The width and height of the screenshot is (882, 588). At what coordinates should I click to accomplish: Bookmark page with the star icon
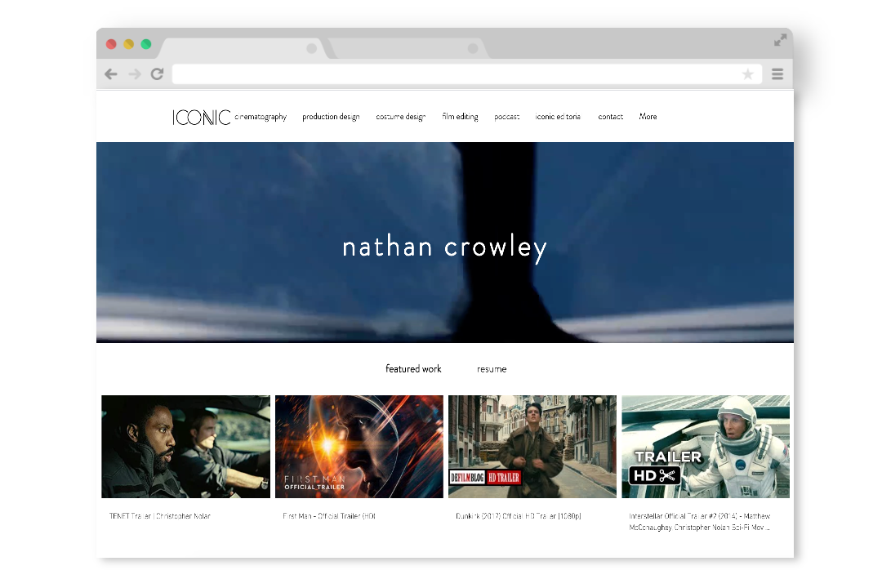tap(747, 74)
